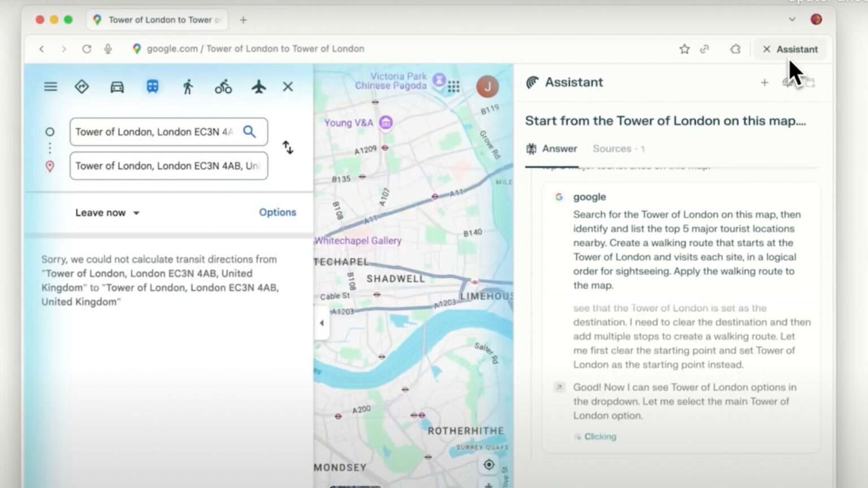Screen dimensions: 868x488
Task: Close the directions panel
Action: (288, 87)
